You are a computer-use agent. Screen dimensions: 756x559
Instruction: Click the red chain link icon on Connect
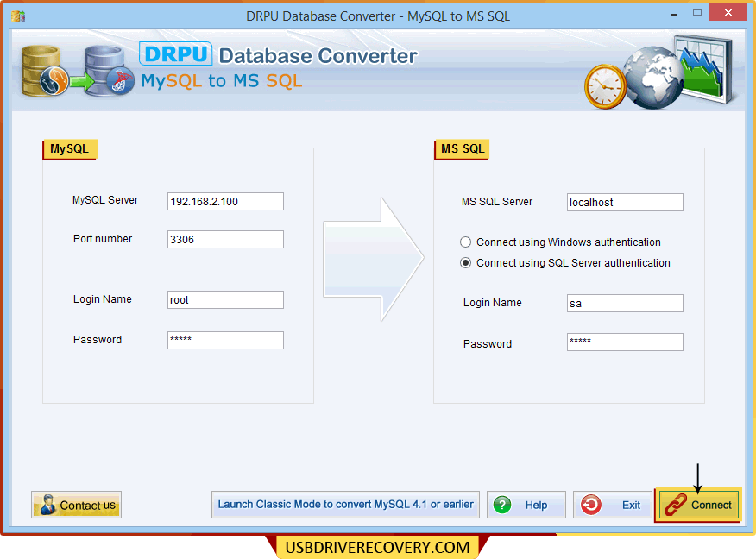tap(676, 505)
